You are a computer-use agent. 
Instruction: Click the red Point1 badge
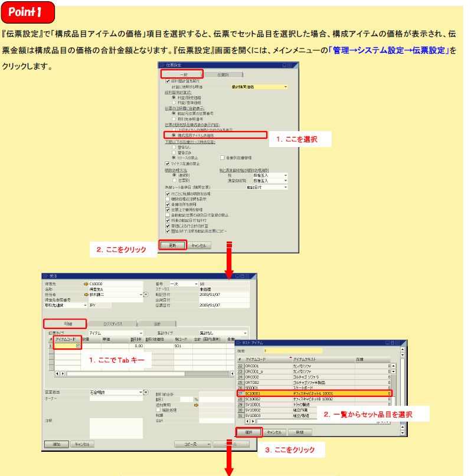[28, 12]
